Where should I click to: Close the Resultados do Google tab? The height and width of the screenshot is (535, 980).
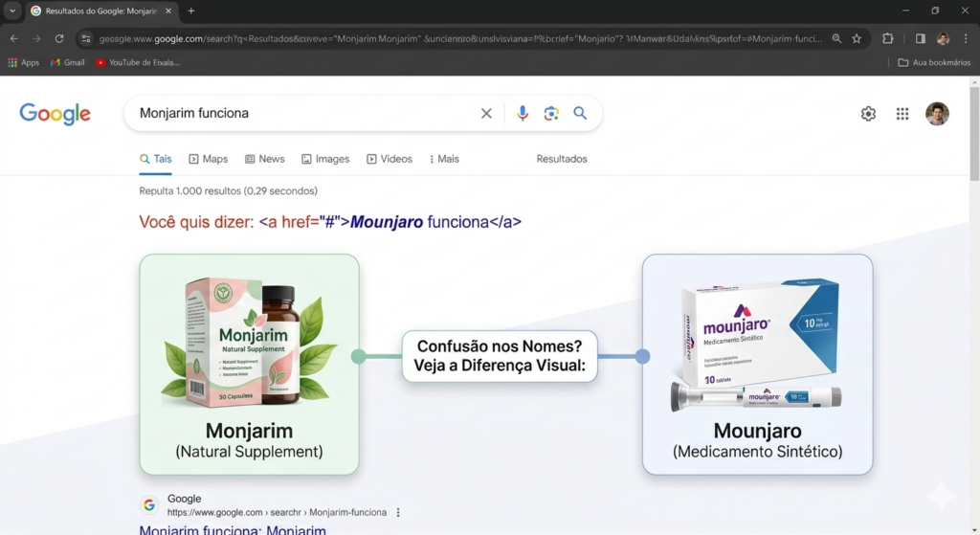pyautogui.click(x=168, y=11)
